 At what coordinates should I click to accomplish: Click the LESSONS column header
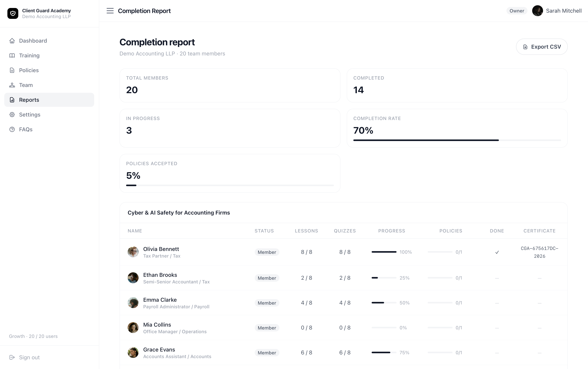(306, 231)
